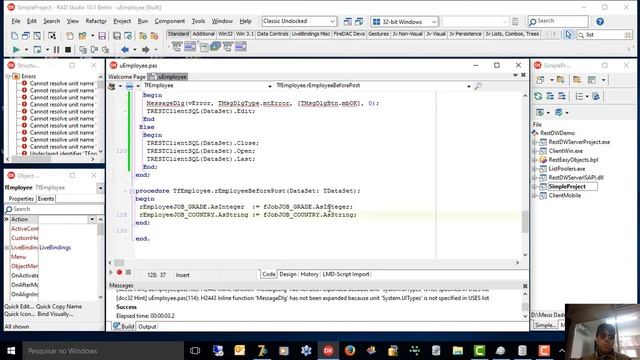Viewport: 640px width, 360px height.
Task: Click the Quick Copy Name link
Action: point(59,307)
